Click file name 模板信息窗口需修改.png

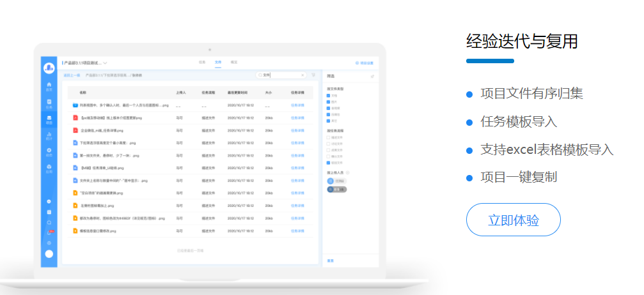click(98, 231)
